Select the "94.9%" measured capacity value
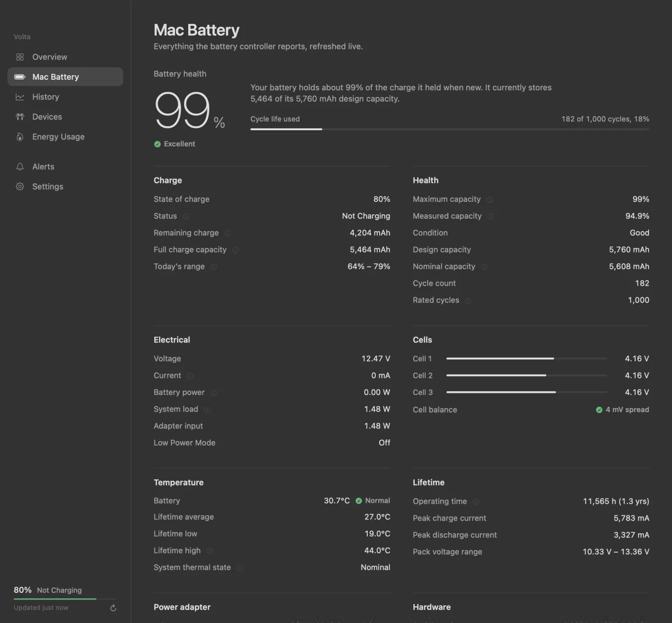Screen dimensions: 672x623 tap(637, 216)
